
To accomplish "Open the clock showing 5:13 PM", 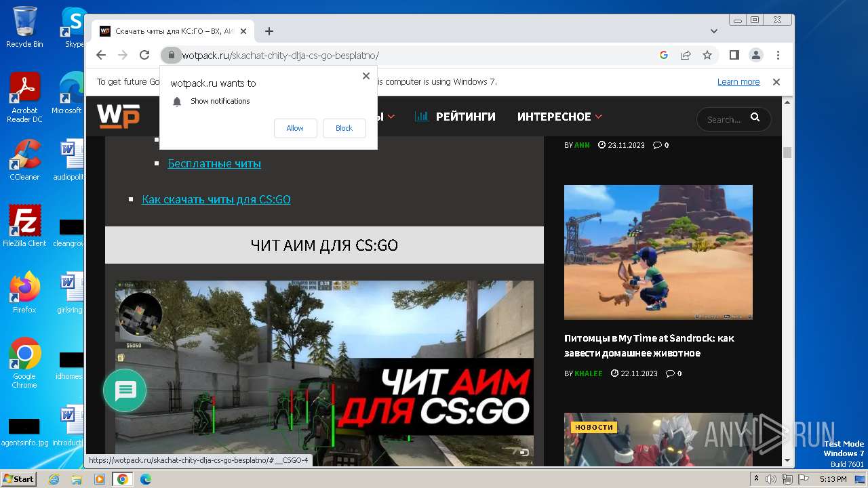I will 833,479.
